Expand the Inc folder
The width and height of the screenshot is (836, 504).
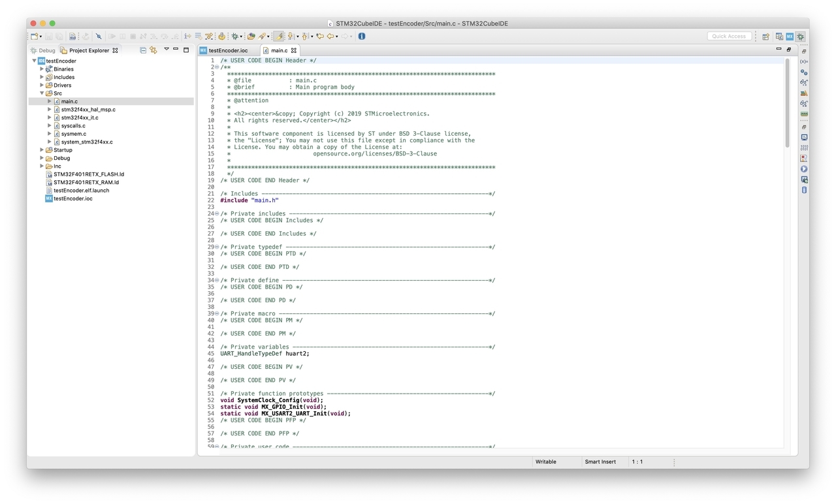(x=42, y=166)
